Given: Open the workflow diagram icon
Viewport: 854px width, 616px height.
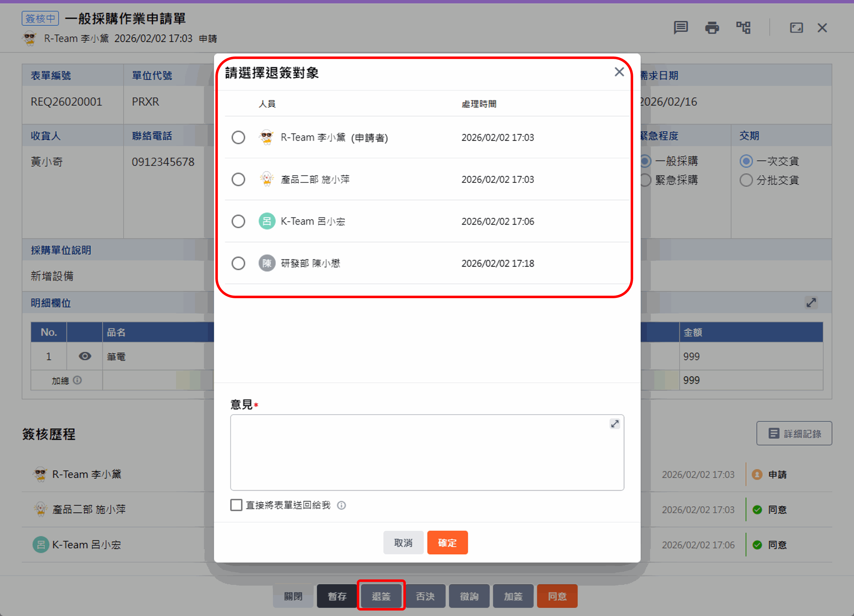Looking at the screenshot, I should click(x=743, y=27).
